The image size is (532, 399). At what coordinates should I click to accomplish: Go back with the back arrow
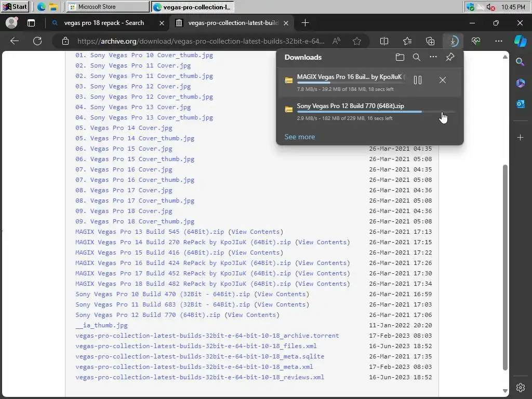(x=15, y=41)
